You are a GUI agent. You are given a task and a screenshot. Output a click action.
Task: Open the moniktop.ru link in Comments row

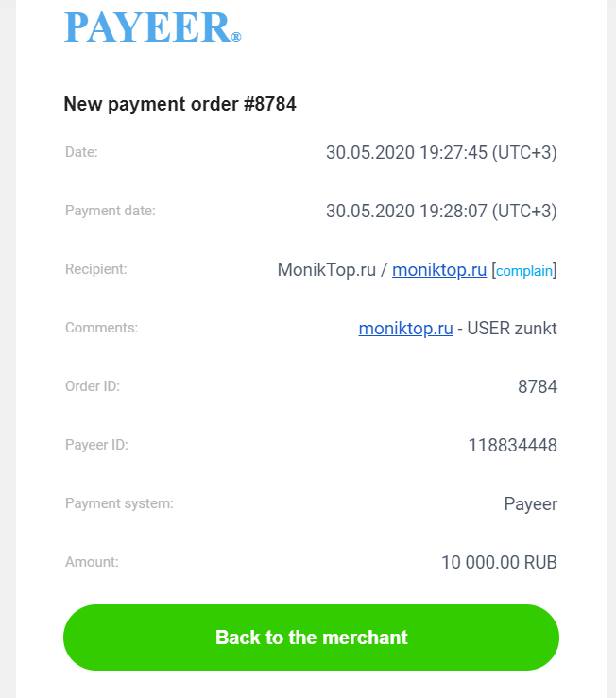(405, 329)
